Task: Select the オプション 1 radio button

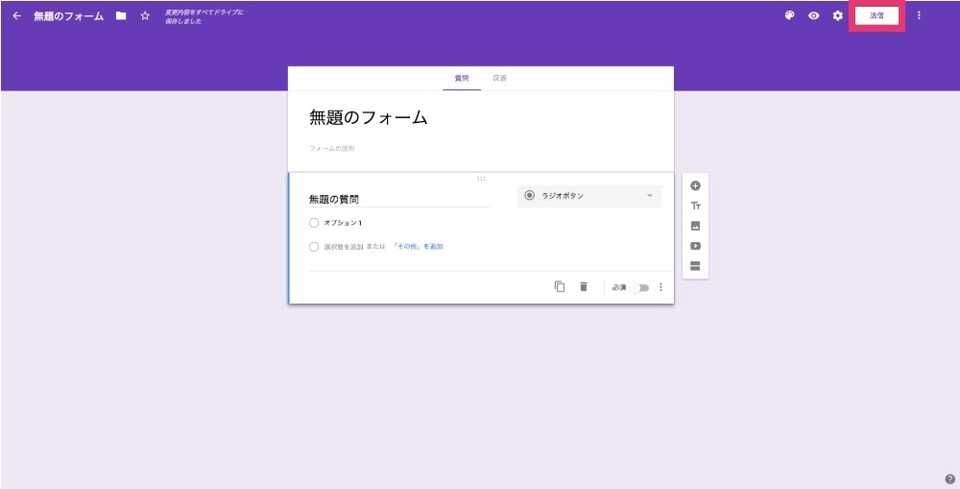Action: point(314,223)
